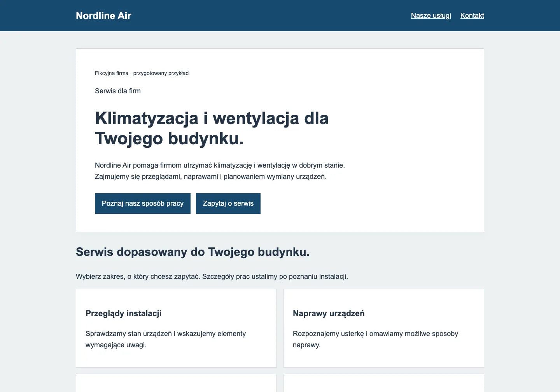Viewport: 560px width, 392px height.
Task: Select the Naprawy urządzeń card heading
Action: [329, 313]
